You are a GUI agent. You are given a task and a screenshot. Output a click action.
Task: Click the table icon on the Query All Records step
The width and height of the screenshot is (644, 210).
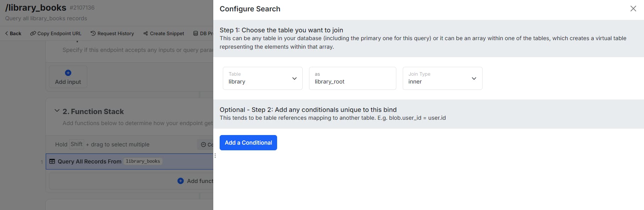(52, 161)
